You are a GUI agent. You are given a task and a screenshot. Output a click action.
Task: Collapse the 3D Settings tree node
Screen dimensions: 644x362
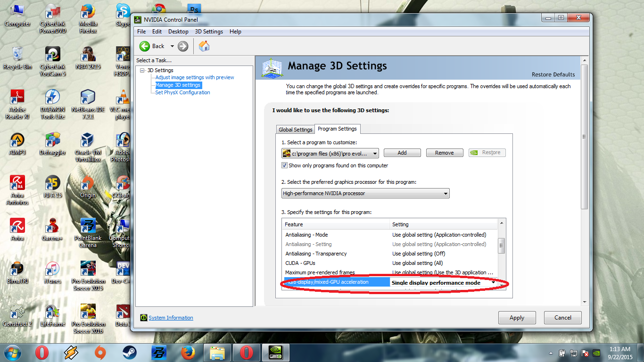(x=142, y=70)
